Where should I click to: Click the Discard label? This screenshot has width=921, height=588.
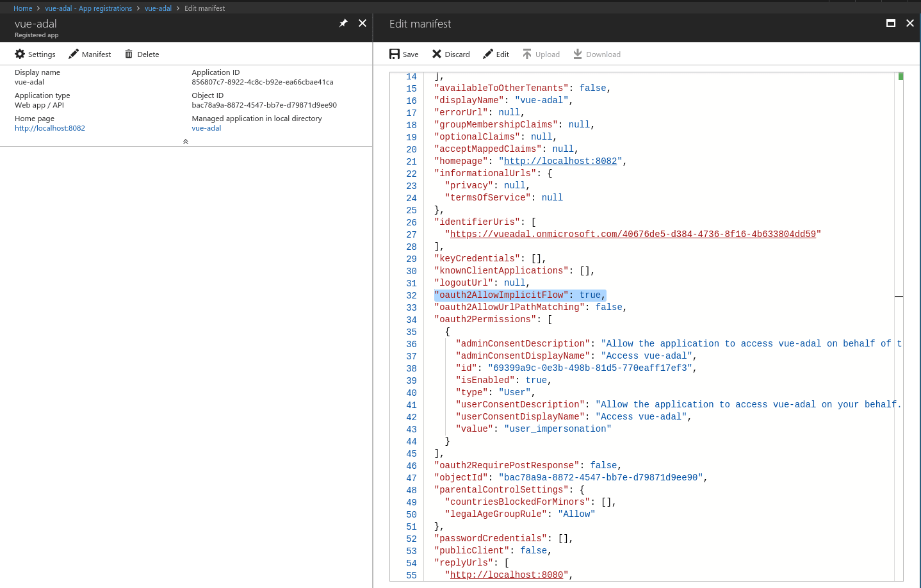pos(457,54)
